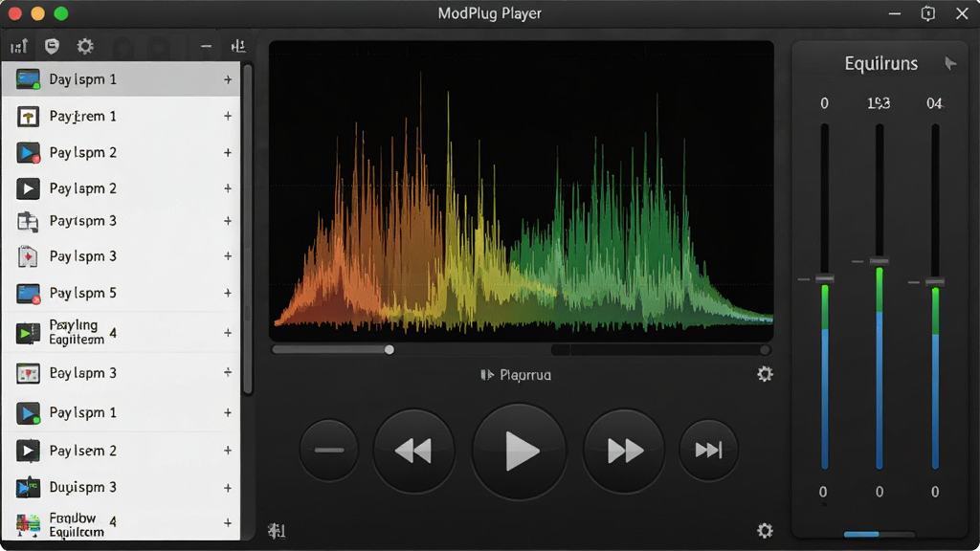Skip to the next track
The height and width of the screenshot is (551, 980).
click(x=709, y=450)
